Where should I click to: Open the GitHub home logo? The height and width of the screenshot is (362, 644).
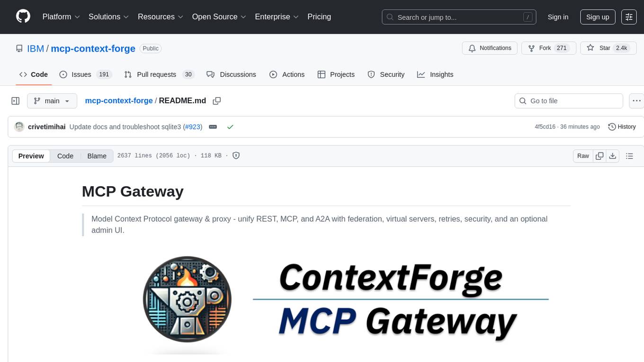coord(23,17)
